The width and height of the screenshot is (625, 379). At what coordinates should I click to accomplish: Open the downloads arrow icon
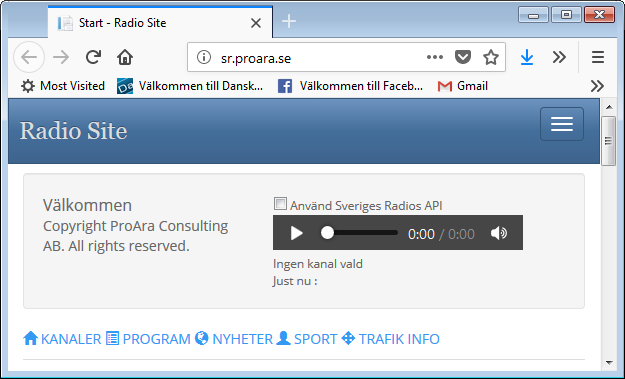point(527,57)
